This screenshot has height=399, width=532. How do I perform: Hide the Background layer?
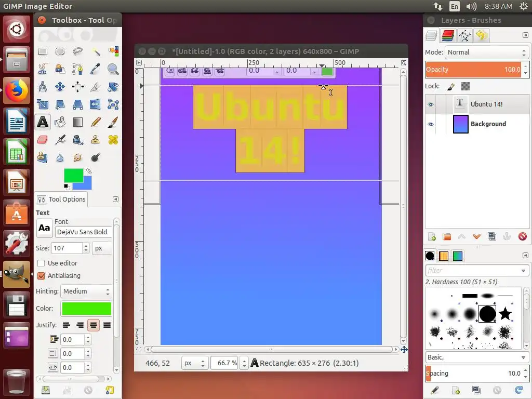tap(431, 124)
